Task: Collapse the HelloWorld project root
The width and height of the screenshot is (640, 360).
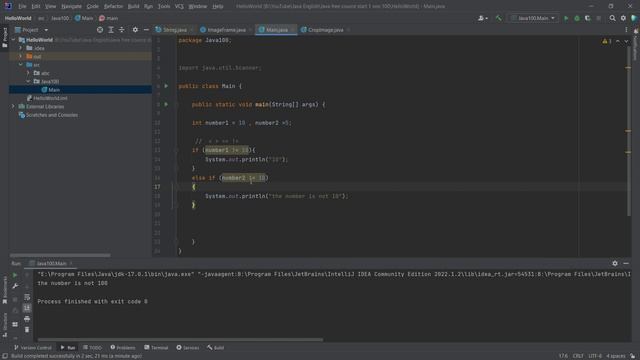Action: [x=13, y=40]
